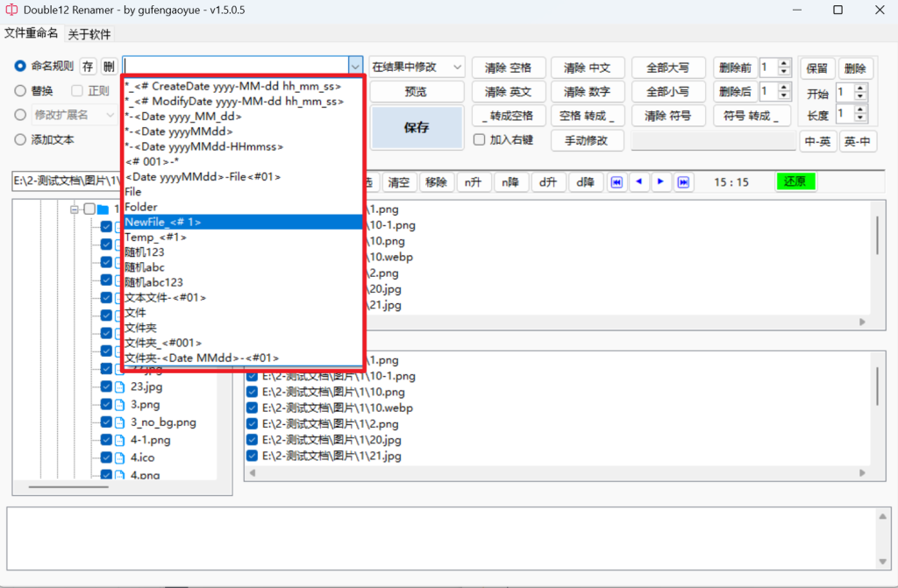Collapse the folder 1 tree node
The height and width of the screenshot is (588, 898).
(75, 209)
